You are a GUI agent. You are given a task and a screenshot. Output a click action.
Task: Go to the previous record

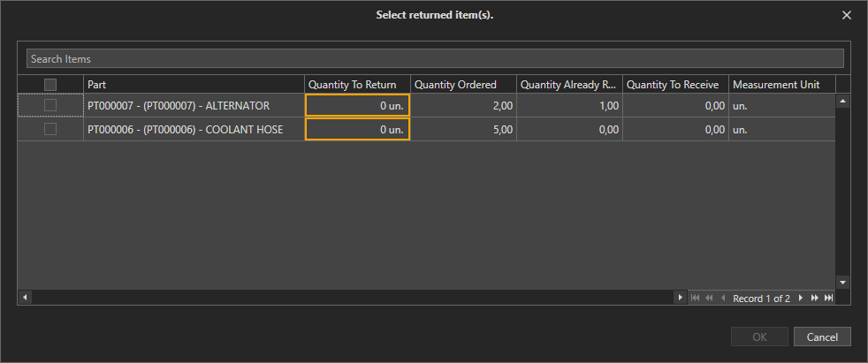(x=722, y=299)
